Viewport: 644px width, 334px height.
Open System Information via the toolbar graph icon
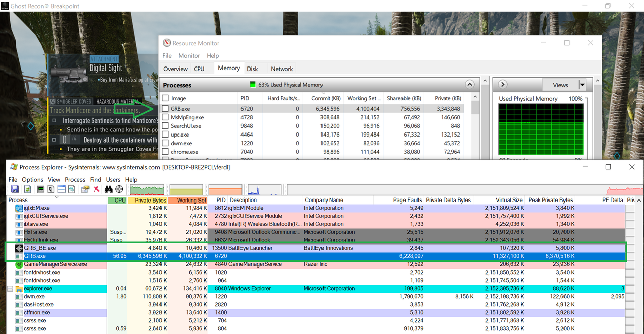point(41,189)
